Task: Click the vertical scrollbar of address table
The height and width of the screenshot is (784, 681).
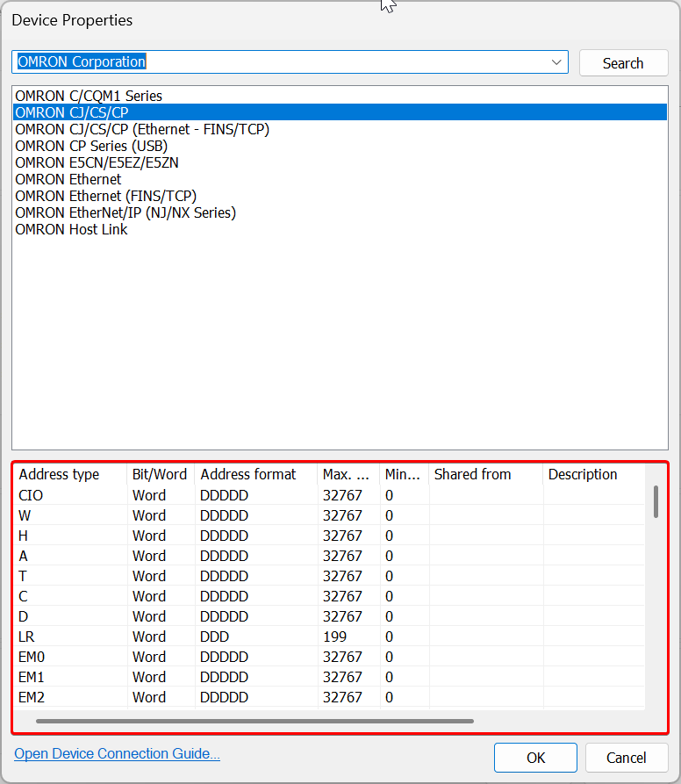Action: click(x=656, y=501)
